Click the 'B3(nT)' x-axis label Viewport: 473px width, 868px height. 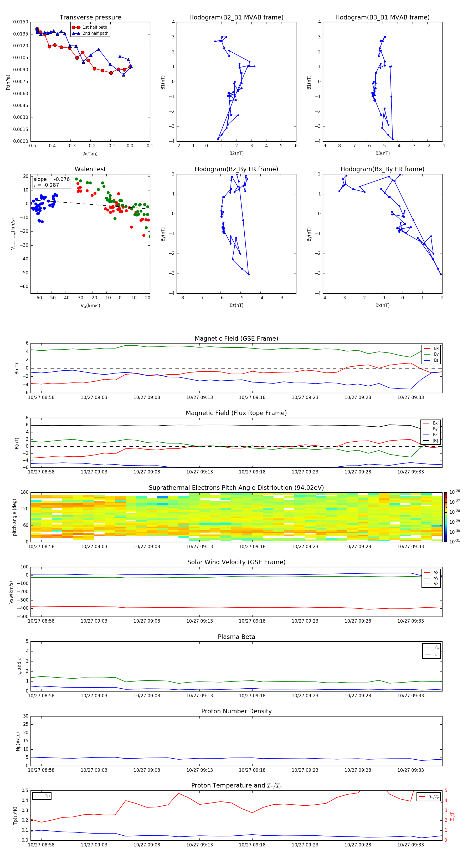(x=382, y=153)
